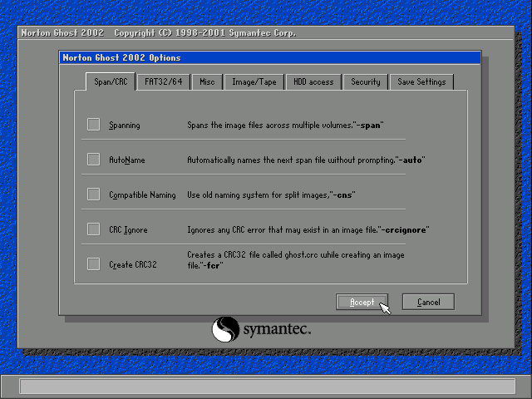The height and width of the screenshot is (399, 532).
Task: Click the AutoName label text
Action: (x=127, y=160)
